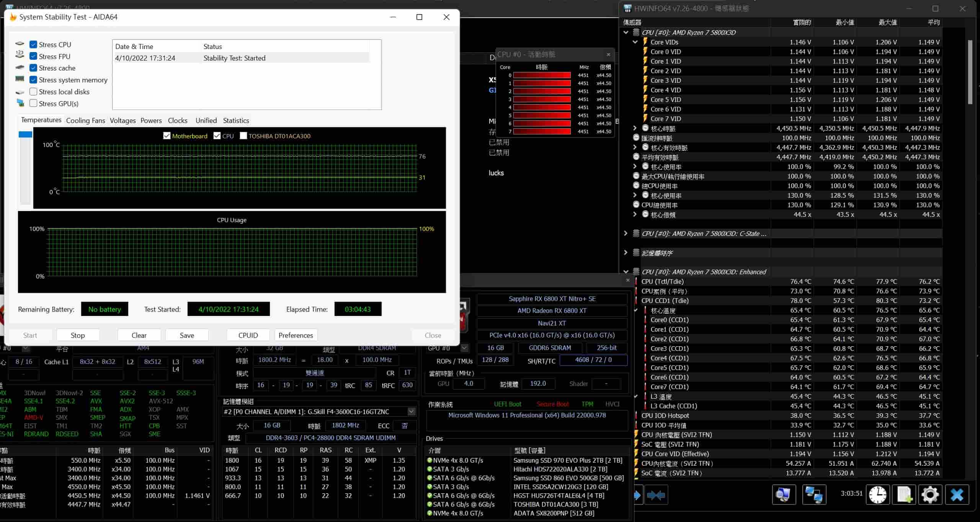This screenshot has height=522, width=980.
Task: Open the memory module G.Skill F4-3600C16 dropdown
Action: pyautogui.click(x=412, y=411)
